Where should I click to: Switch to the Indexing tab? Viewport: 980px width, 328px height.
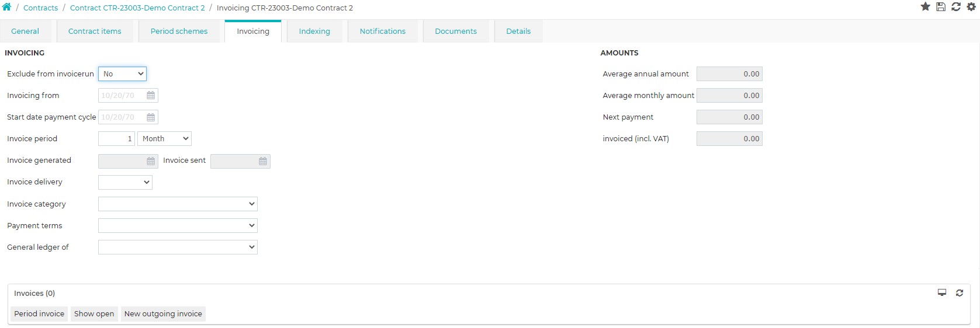pos(314,32)
